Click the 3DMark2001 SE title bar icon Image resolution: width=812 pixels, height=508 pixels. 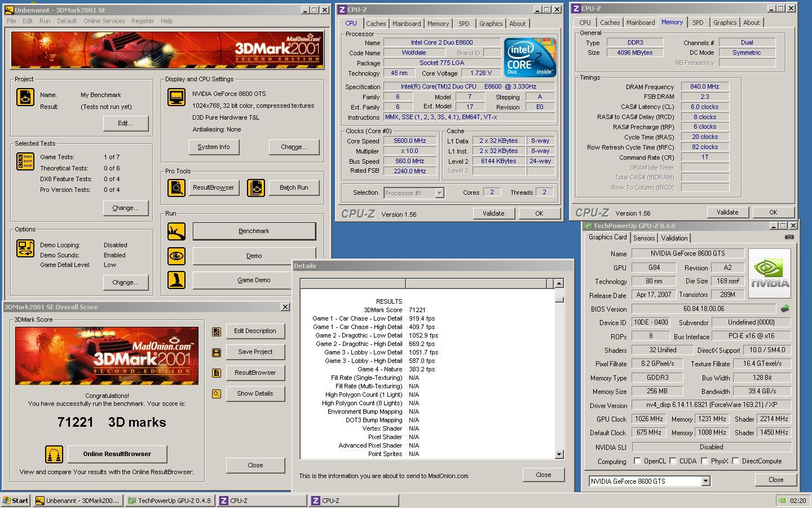[9, 10]
